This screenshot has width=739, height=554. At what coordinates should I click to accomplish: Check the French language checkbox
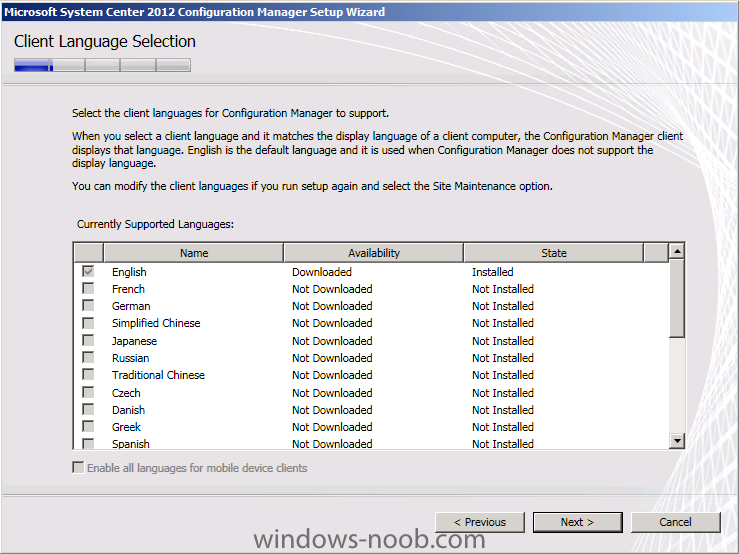pyautogui.click(x=88, y=288)
